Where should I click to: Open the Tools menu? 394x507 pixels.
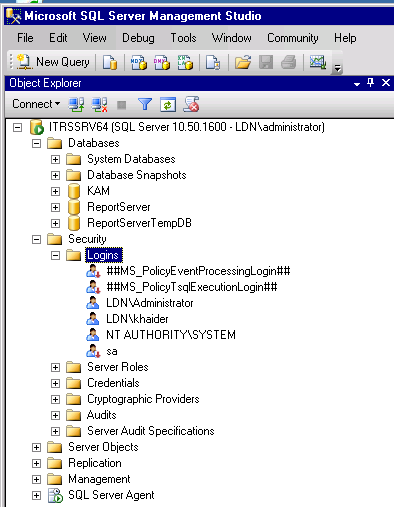point(183,38)
